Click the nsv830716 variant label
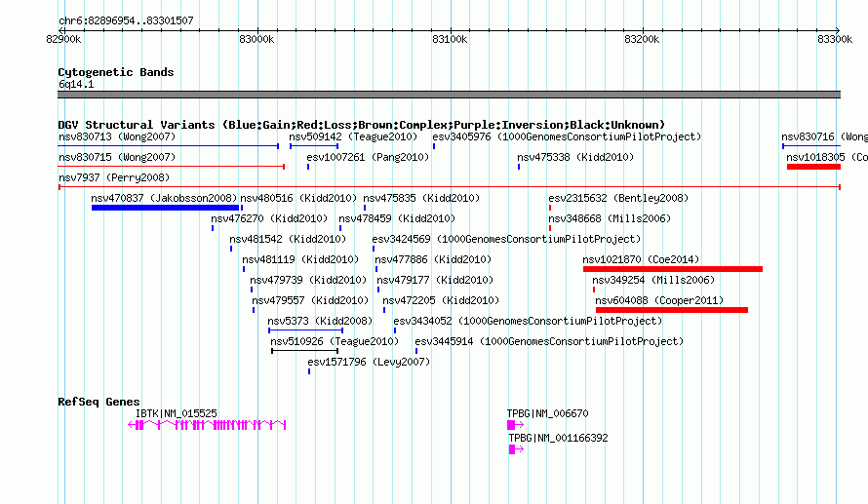 [824, 136]
